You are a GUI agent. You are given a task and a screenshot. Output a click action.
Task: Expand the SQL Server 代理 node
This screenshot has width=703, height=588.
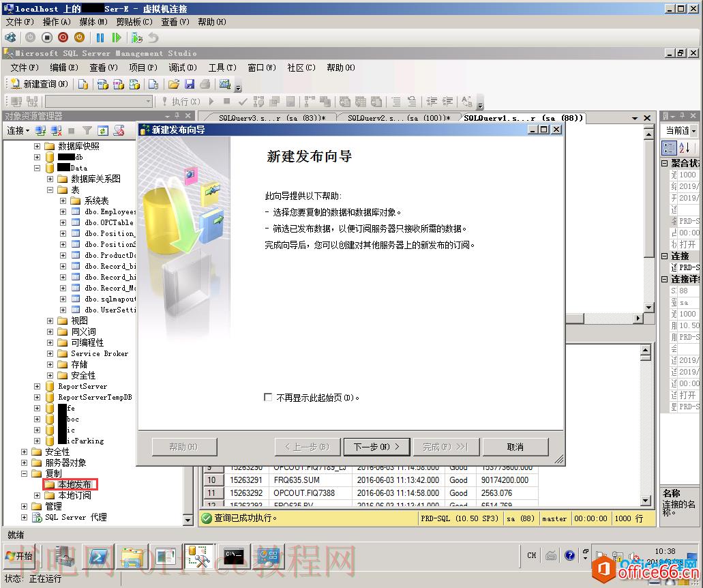25,517
